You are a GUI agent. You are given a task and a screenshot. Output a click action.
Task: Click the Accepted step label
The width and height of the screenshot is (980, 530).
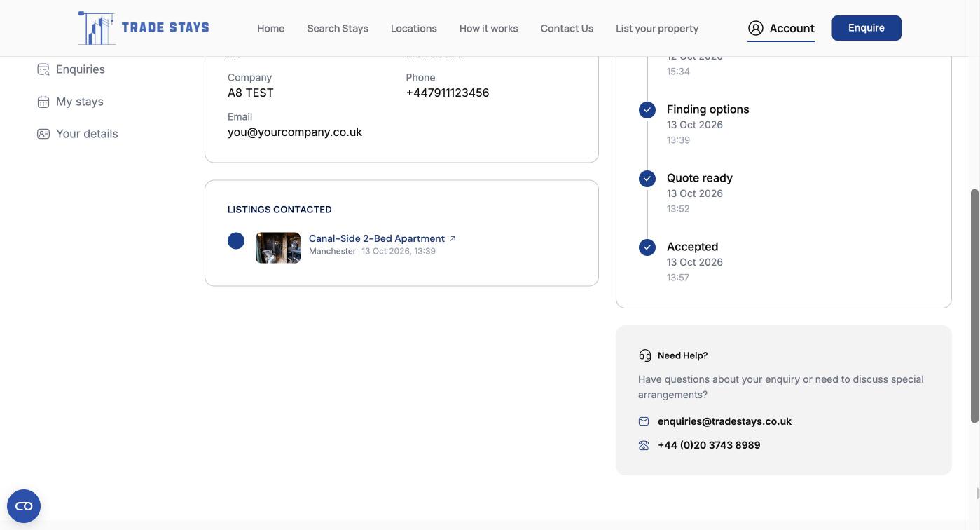[693, 247]
